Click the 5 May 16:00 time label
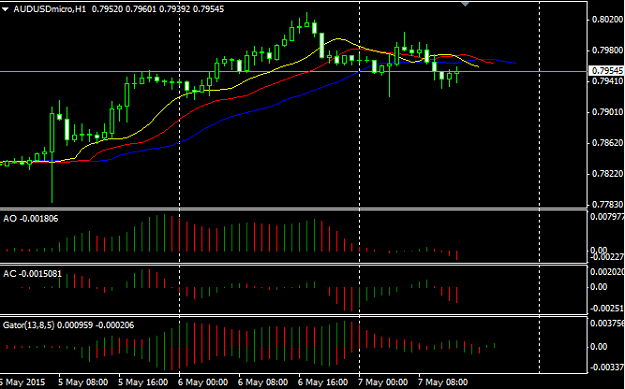 pyautogui.click(x=143, y=382)
